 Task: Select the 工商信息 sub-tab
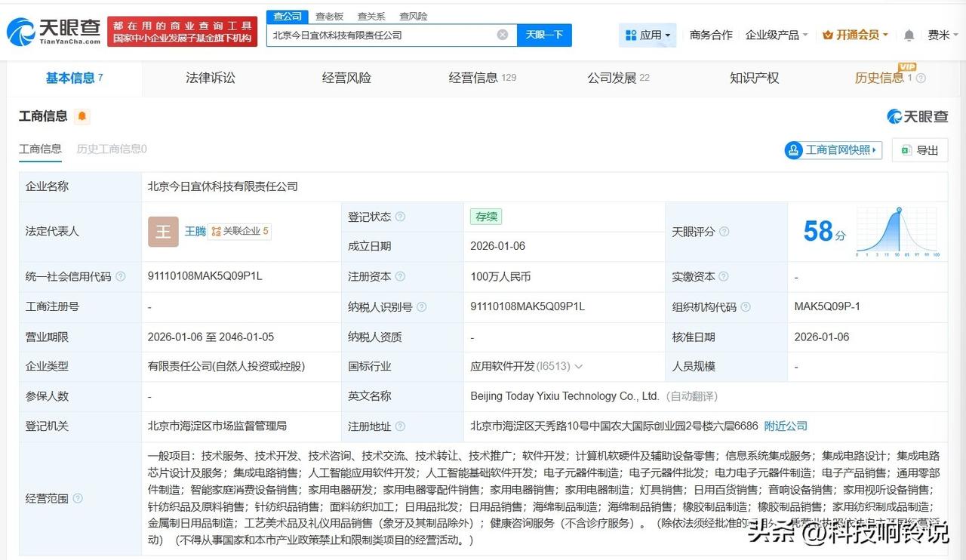(x=40, y=149)
